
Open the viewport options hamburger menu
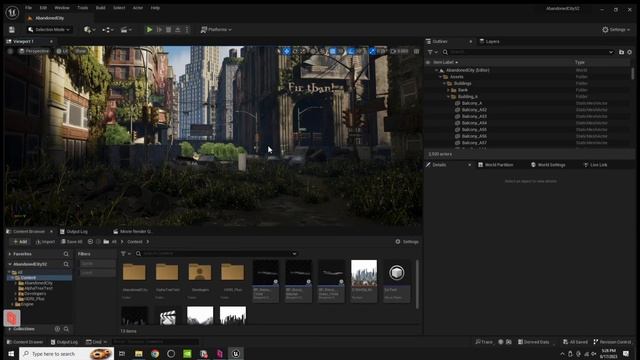[11, 51]
